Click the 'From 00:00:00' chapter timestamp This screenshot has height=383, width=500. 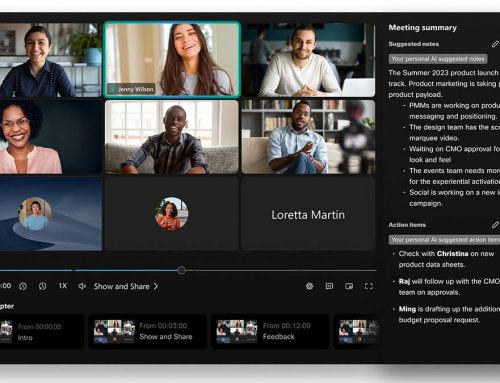(39, 327)
